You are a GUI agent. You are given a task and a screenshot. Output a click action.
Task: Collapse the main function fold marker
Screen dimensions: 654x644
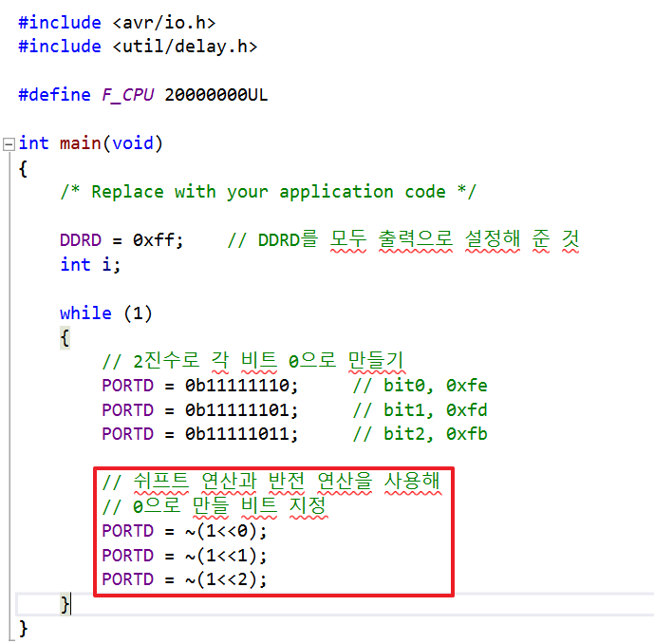point(9,144)
